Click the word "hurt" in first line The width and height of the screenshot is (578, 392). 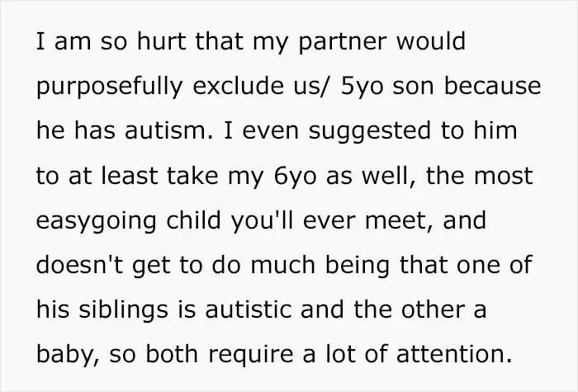(x=162, y=41)
